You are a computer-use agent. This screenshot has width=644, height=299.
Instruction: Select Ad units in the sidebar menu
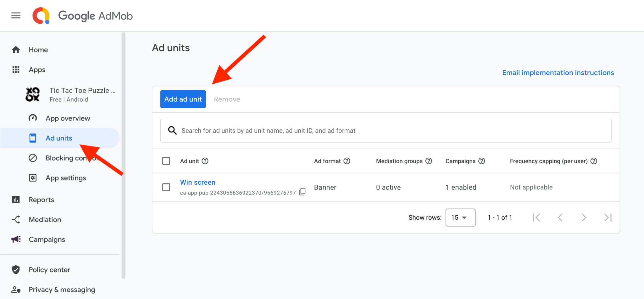[58, 138]
